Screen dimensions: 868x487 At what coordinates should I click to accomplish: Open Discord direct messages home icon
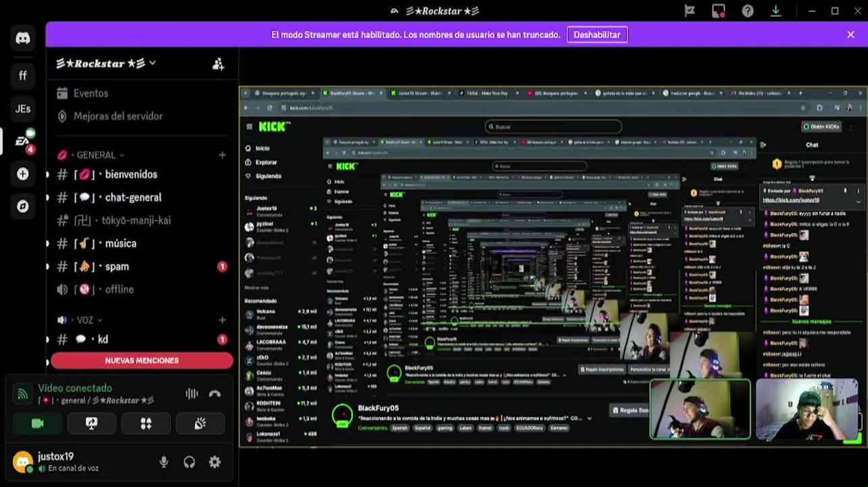point(23,38)
